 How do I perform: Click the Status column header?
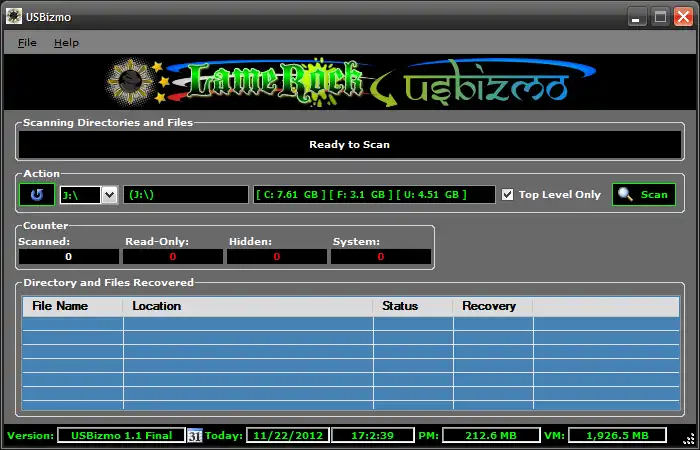(x=413, y=306)
